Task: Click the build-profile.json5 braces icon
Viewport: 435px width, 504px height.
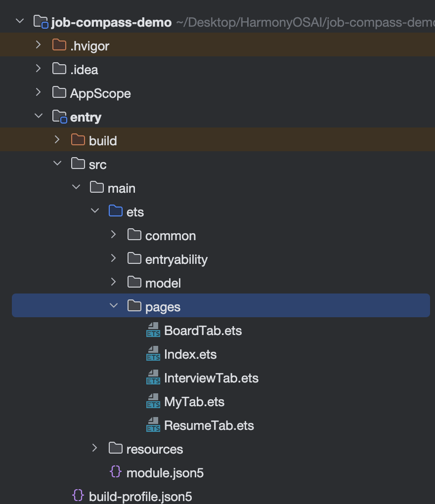Action: point(78,496)
